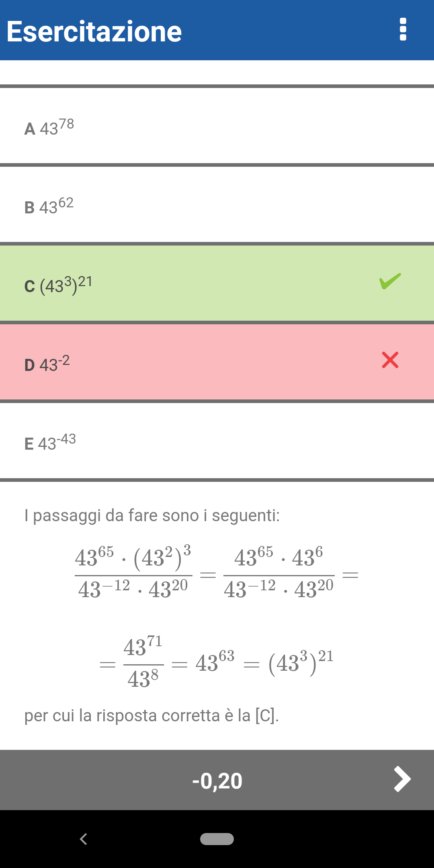Tap the Esercitazione title
This screenshot has width=434, height=868.
click(x=94, y=31)
